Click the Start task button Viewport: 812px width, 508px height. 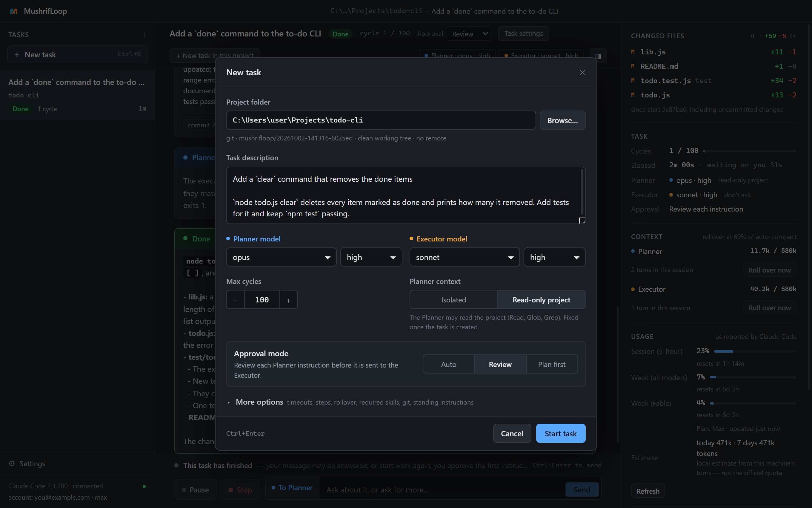(560, 433)
